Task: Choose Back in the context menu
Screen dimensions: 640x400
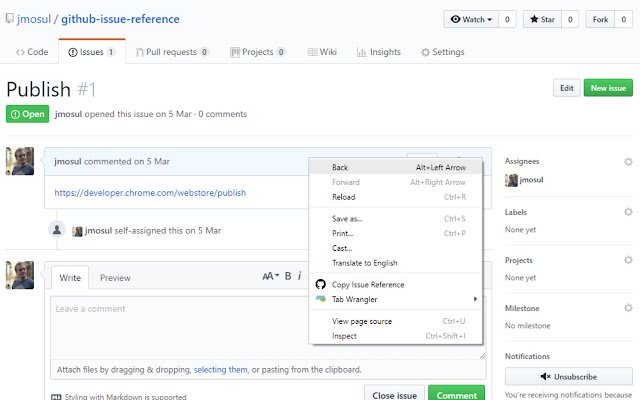Action: pos(396,167)
